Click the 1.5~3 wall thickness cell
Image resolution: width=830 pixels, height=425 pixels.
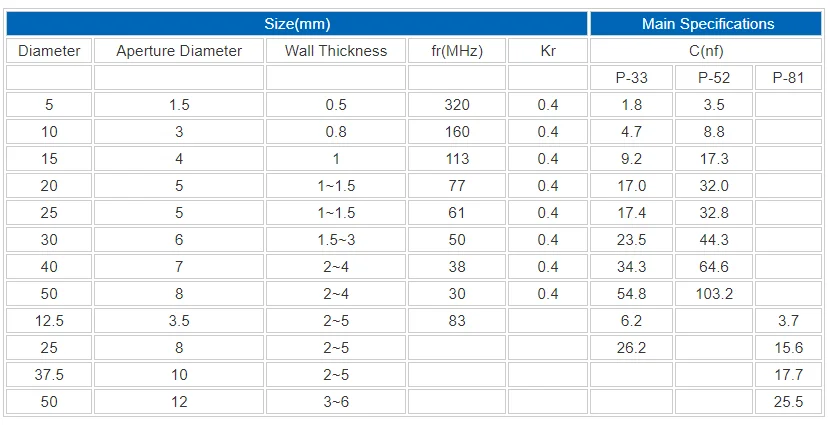coord(335,240)
